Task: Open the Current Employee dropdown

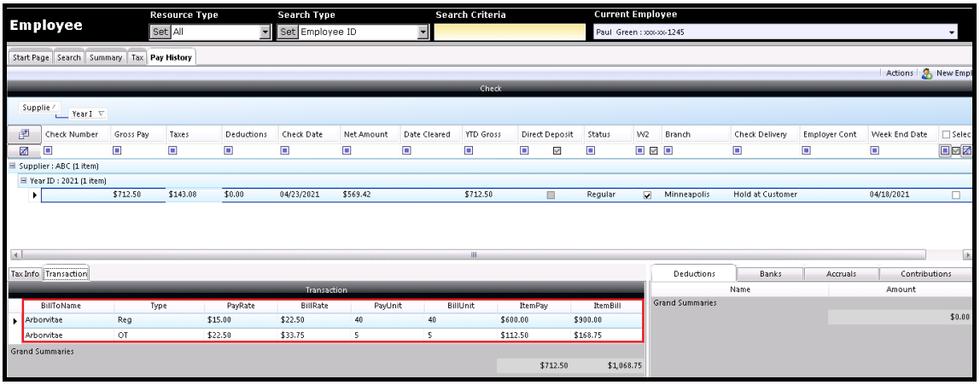Action: (x=952, y=32)
